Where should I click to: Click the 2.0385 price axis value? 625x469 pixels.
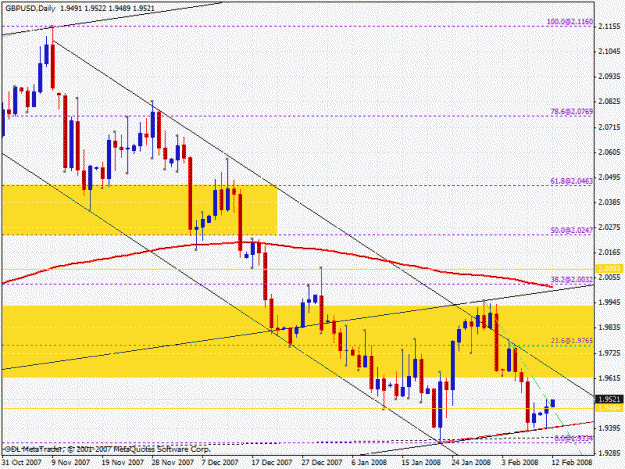point(609,202)
